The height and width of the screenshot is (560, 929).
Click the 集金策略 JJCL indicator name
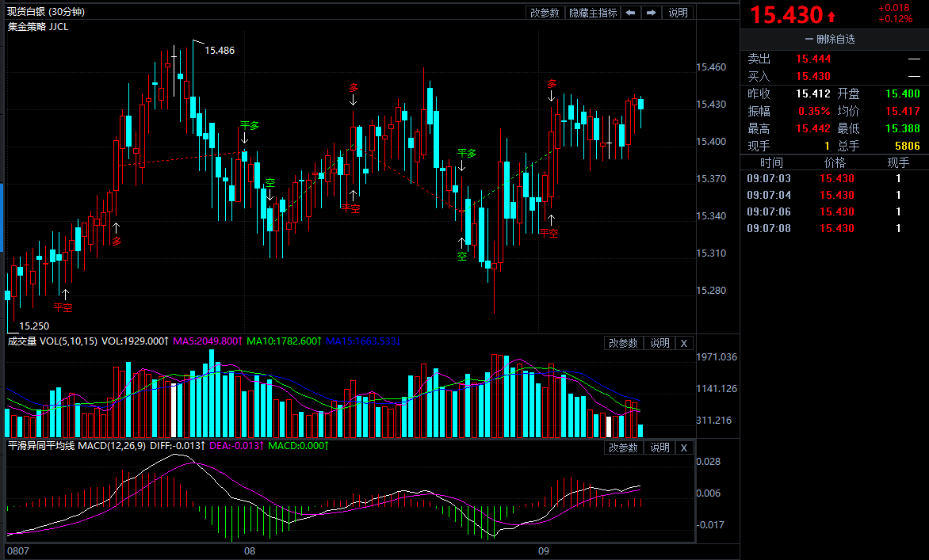click(x=38, y=26)
